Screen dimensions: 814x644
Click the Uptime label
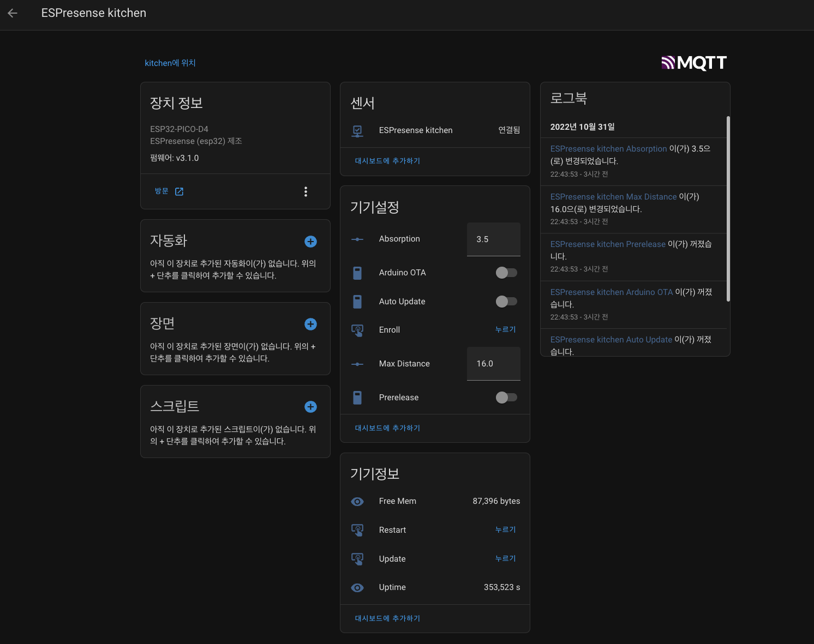click(392, 587)
